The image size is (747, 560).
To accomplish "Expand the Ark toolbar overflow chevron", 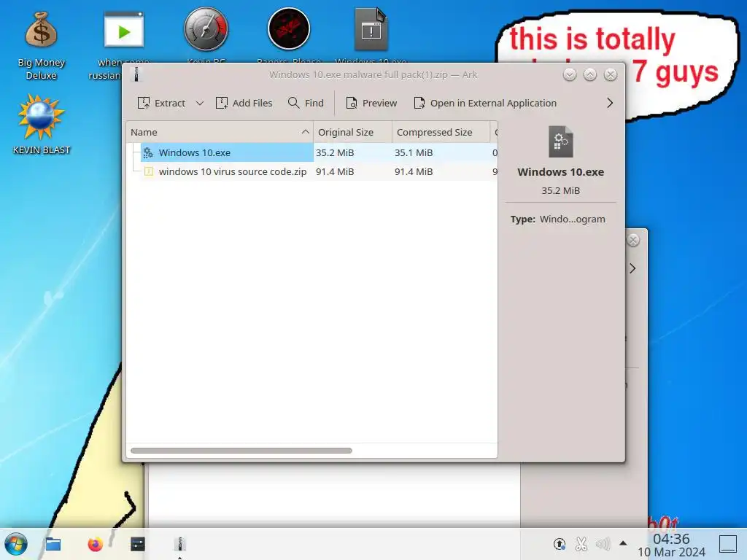I will click(610, 103).
